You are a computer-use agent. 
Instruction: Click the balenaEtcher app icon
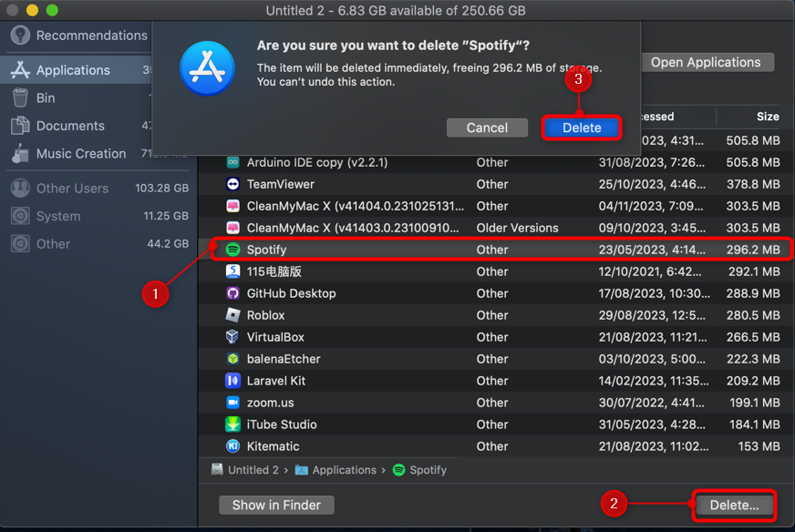232,359
